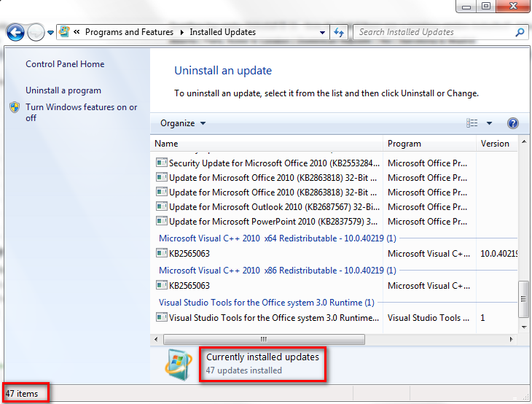This screenshot has height=404, width=532.
Task: Close the Installed Updates window
Action: (x=513, y=6)
